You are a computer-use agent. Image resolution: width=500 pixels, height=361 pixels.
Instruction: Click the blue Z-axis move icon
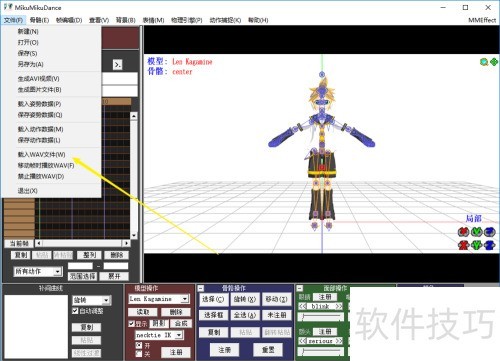pos(490,245)
